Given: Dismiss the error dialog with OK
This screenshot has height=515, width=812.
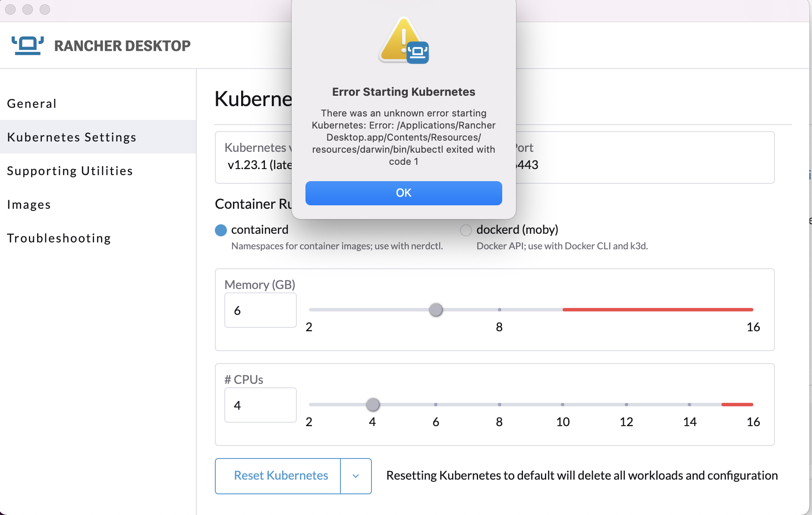Looking at the screenshot, I should pos(403,193).
